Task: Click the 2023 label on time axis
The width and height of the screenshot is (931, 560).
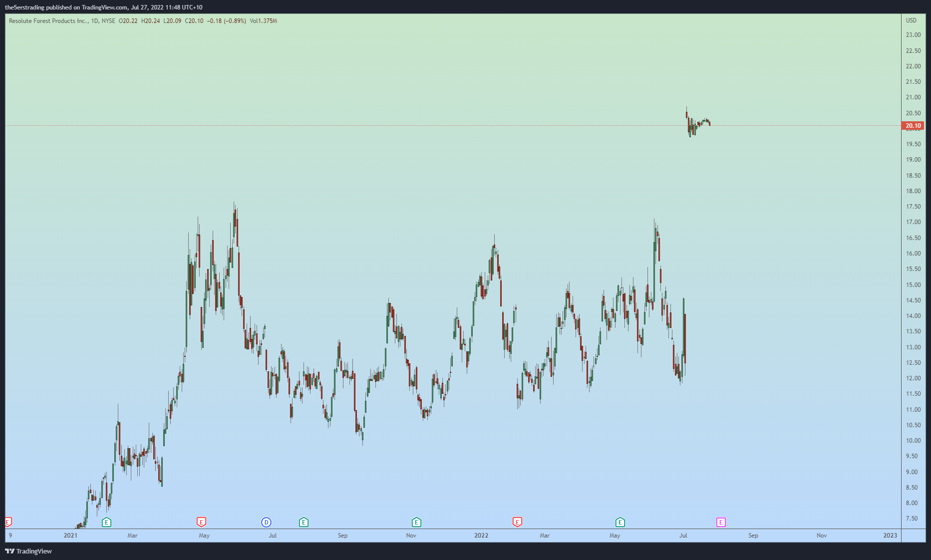Action: 890,536
